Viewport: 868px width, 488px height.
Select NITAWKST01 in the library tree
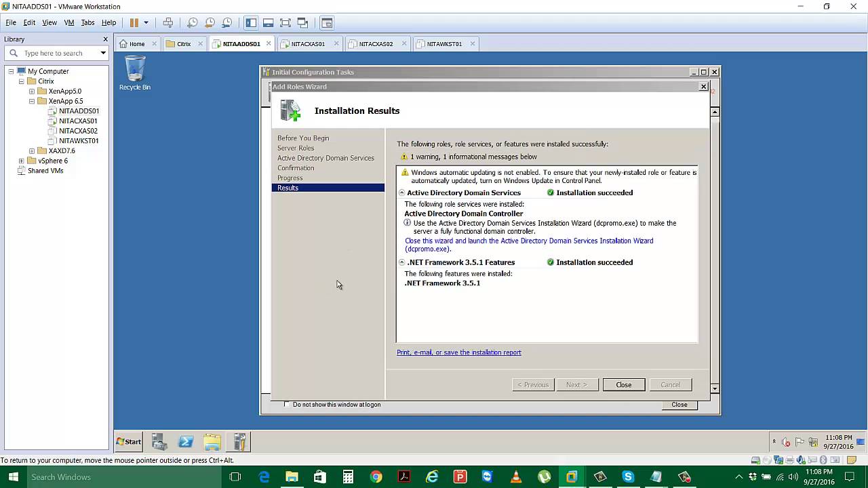coord(79,141)
